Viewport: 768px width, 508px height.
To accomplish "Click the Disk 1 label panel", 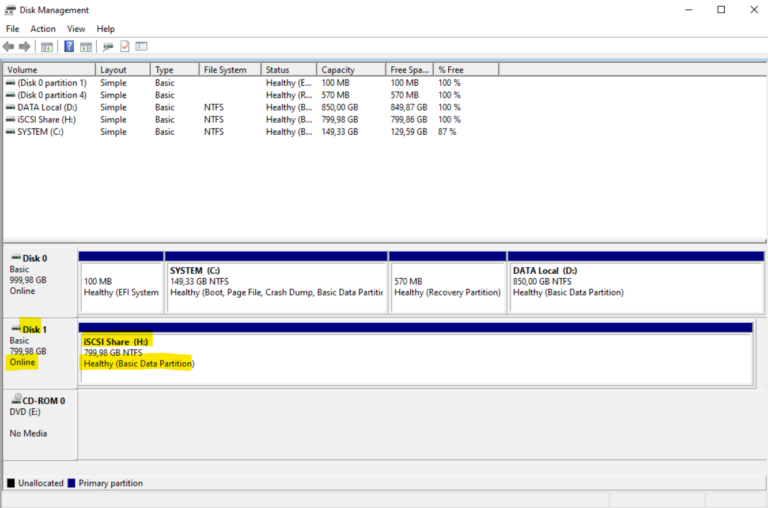I will 38,345.
